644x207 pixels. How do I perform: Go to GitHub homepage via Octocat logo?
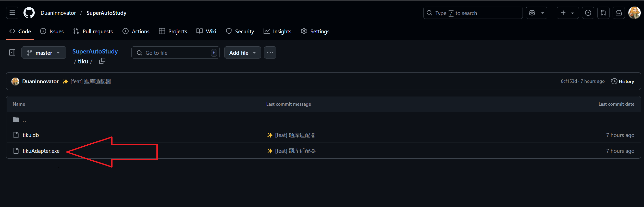29,13
